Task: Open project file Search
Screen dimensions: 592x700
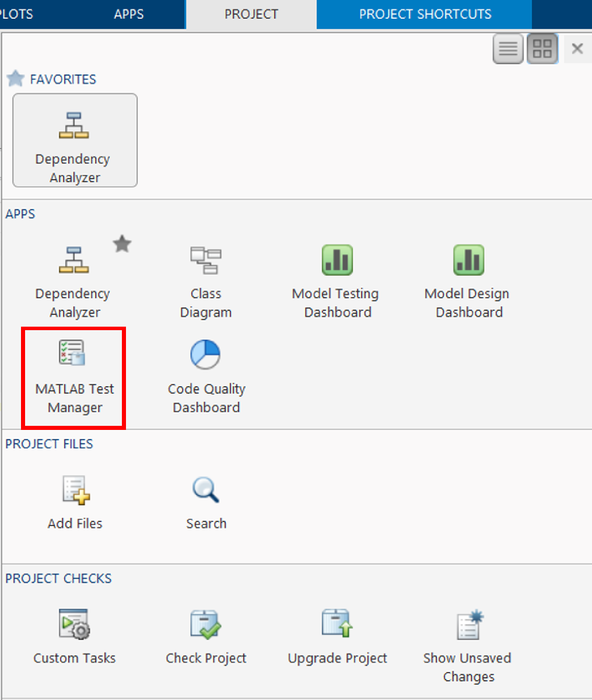Action: (x=205, y=501)
